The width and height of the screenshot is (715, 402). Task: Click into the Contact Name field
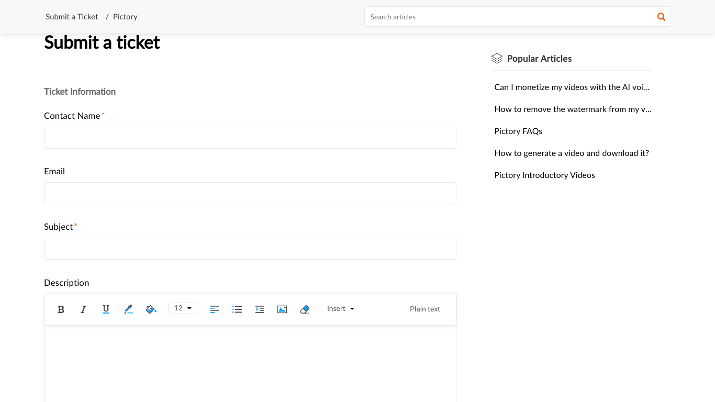click(250, 138)
